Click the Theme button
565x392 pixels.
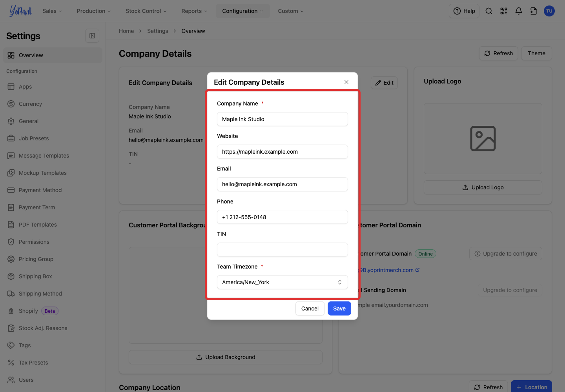[x=536, y=53]
